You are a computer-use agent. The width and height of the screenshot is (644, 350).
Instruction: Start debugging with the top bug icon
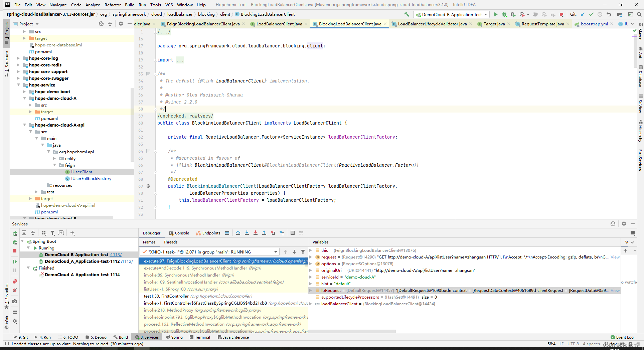(x=504, y=14)
